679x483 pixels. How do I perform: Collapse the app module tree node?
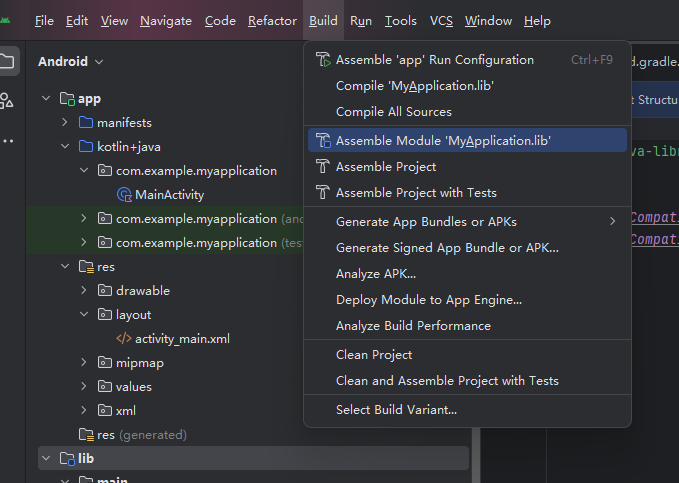[47, 99]
